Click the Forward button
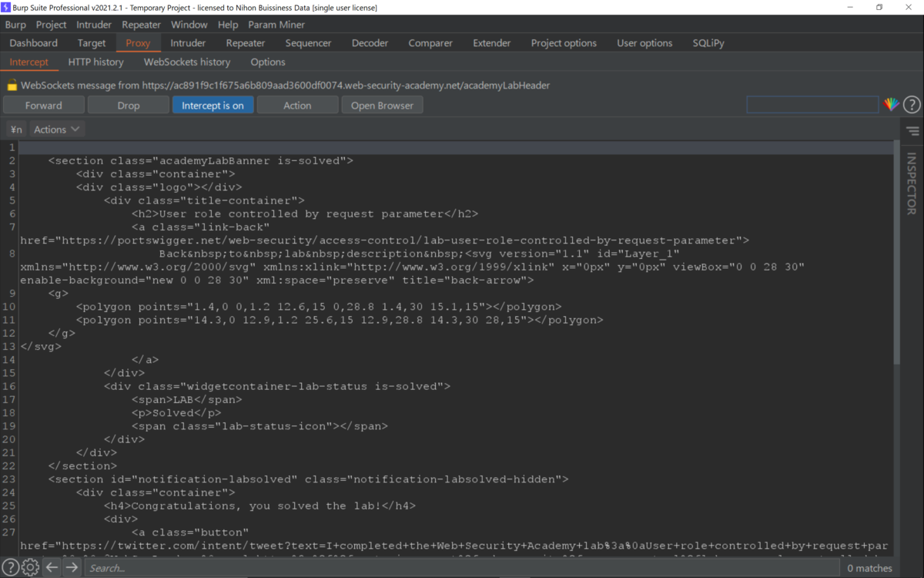924x578 pixels. click(44, 106)
